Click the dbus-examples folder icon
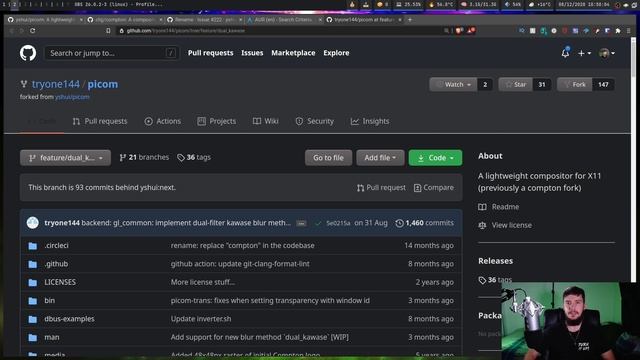The height and width of the screenshot is (360, 640). tap(33, 319)
